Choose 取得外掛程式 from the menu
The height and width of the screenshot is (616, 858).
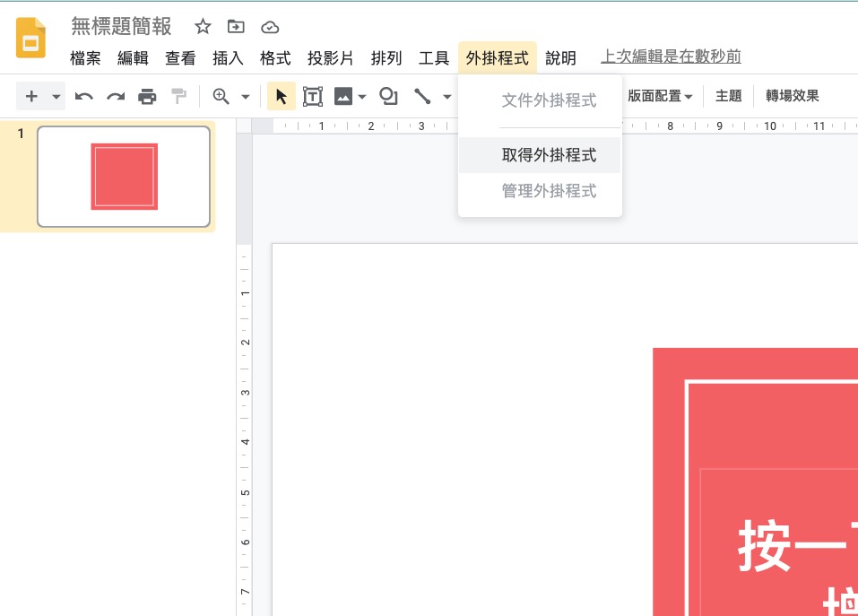pos(540,155)
